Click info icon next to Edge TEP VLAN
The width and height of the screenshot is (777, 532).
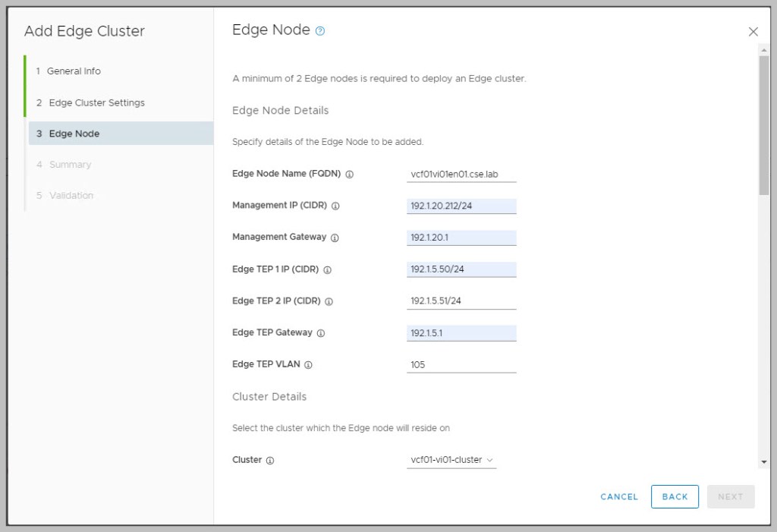(x=308, y=365)
